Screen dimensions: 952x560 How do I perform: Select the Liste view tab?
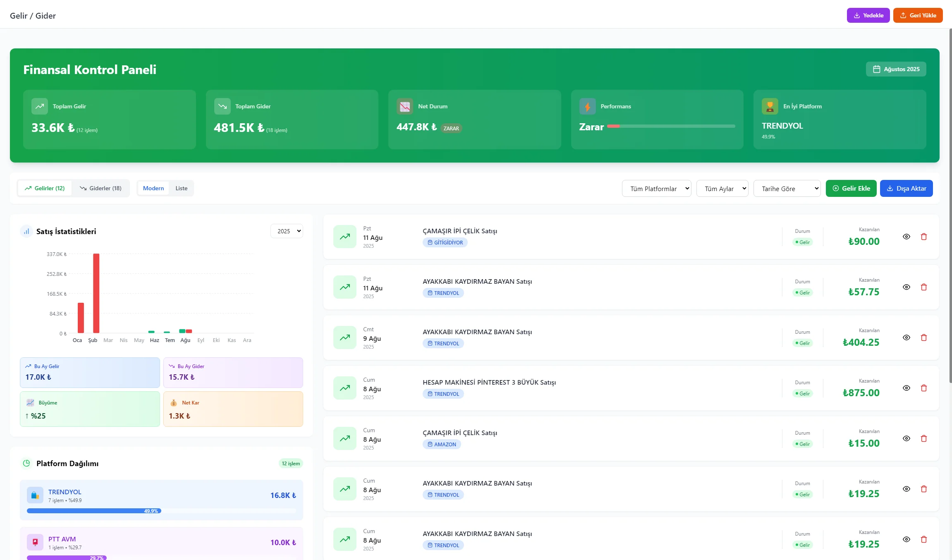(181, 188)
